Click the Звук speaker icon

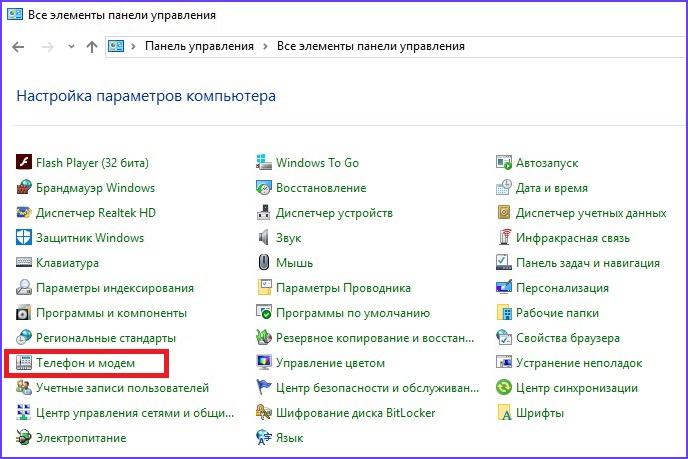(264, 237)
